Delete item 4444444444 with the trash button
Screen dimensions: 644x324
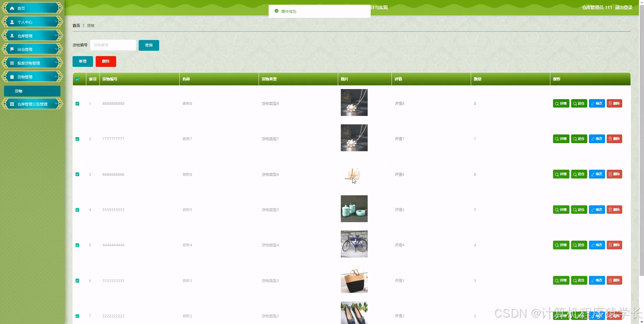tap(614, 245)
